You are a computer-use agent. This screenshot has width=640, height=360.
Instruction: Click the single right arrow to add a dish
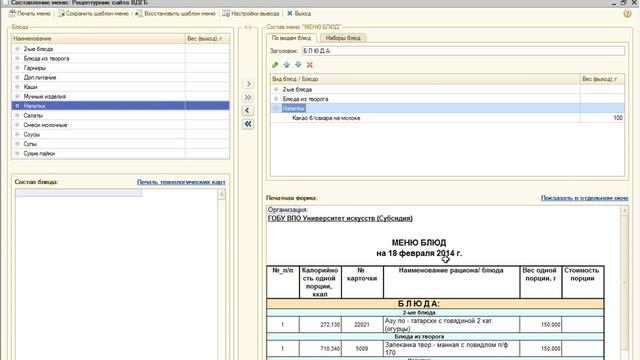click(248, 84)
